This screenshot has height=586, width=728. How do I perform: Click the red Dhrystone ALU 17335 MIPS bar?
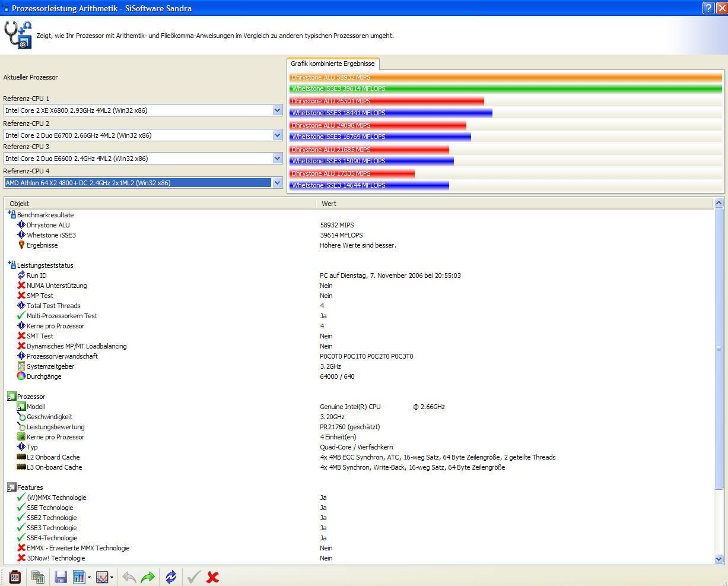click(x=352, y=173)
